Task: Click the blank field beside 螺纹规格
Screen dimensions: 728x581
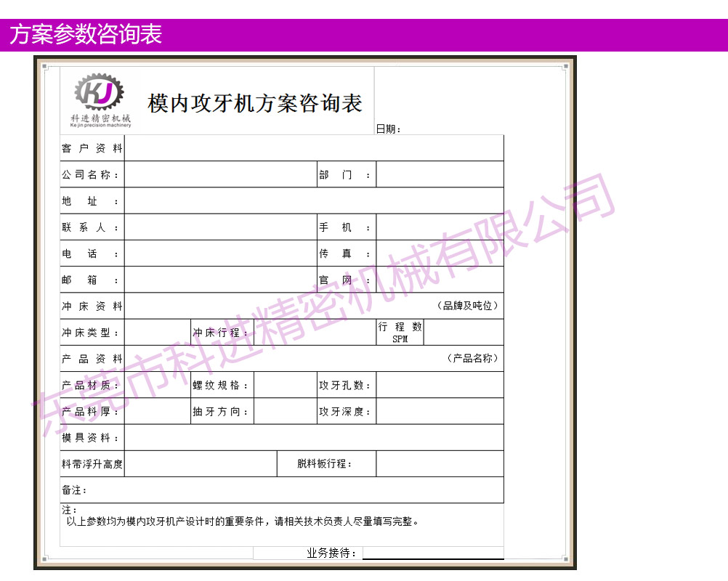Action: coord(285,385)
